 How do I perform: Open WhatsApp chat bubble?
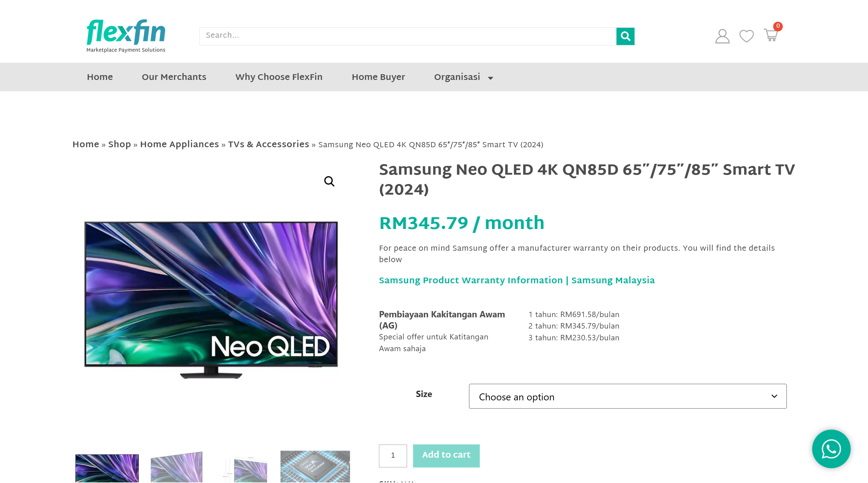click(831, 449)
